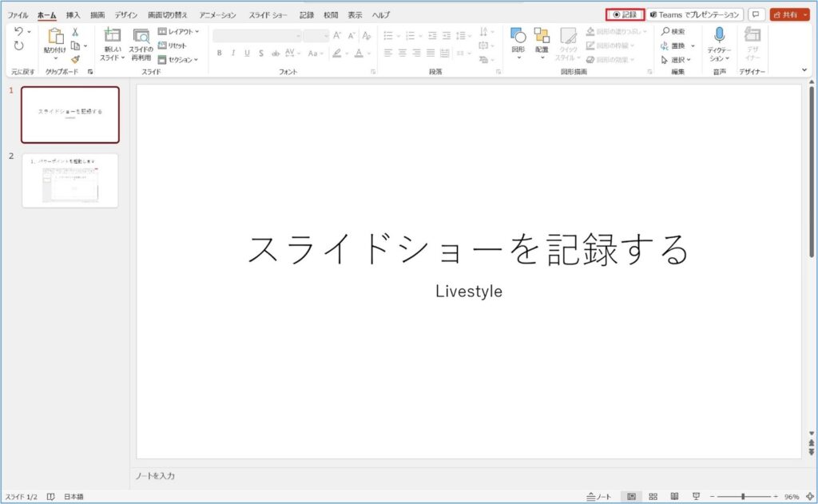
Task: Open the セクション section dropdown
Action: pos(178,59)
